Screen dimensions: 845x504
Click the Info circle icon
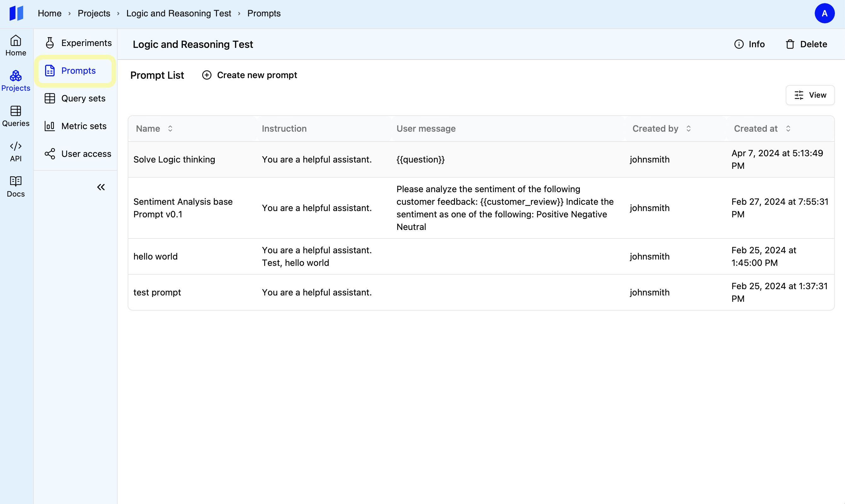coord(739,44)
